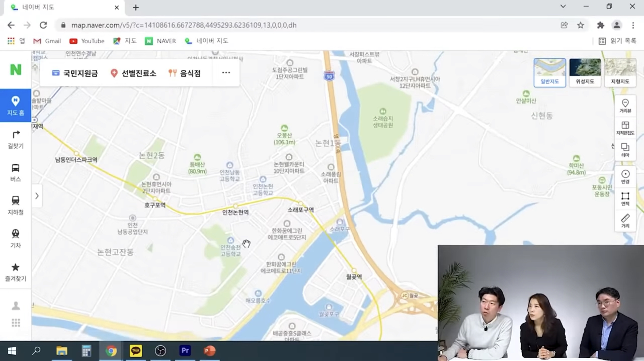
Task: Toggle 거리뷰 street view mode
Action: 625,106
